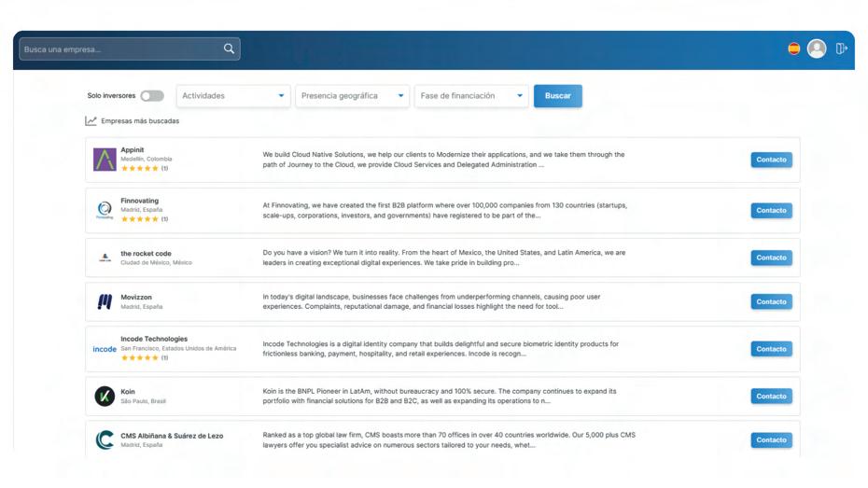Toggle the Solo inversores switch
Viewport: 868px width, 488px height.
(x=152, y=96)
